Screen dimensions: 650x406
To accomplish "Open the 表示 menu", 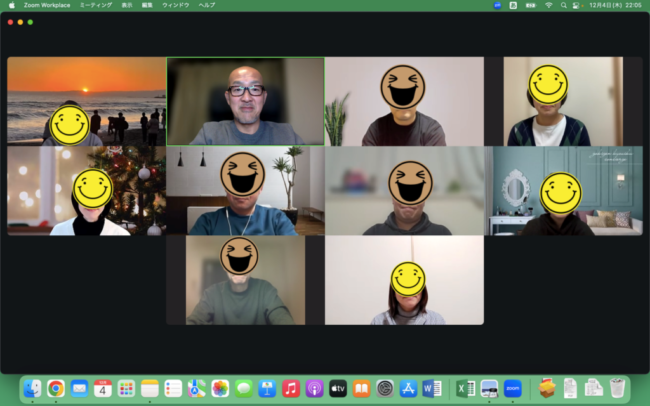I will (126, 5).
